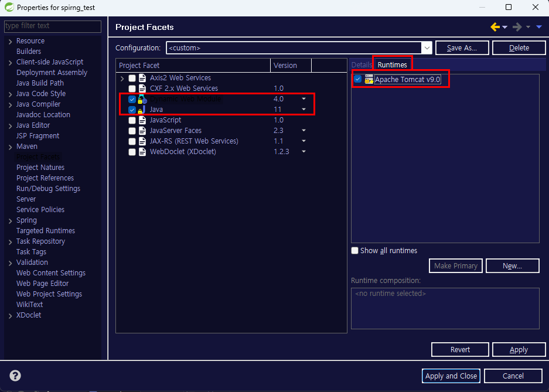Select Targeted Runtimes in tree

tap(46, 231)
